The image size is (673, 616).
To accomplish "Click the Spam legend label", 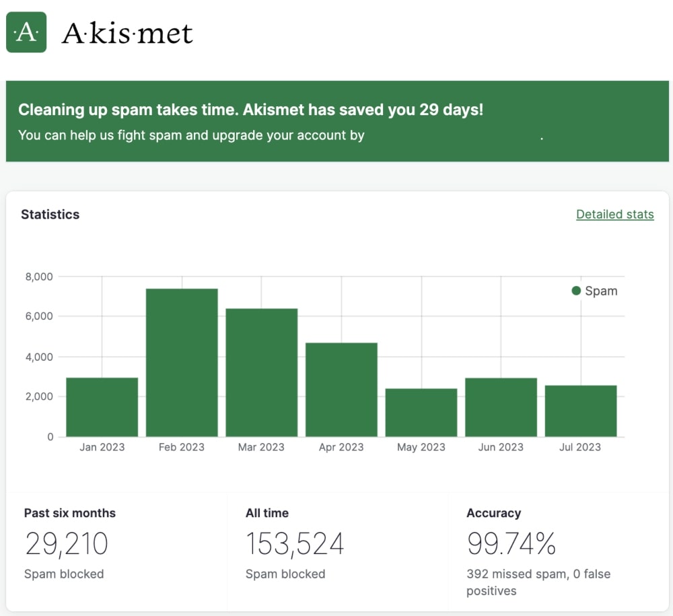I will coord(601,291).
